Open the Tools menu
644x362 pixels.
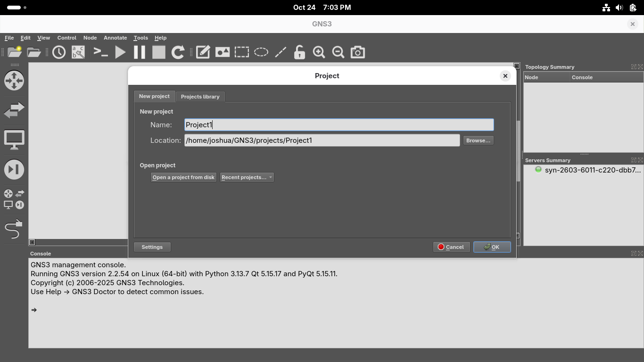pyautogui.click(x=140, y=38)
